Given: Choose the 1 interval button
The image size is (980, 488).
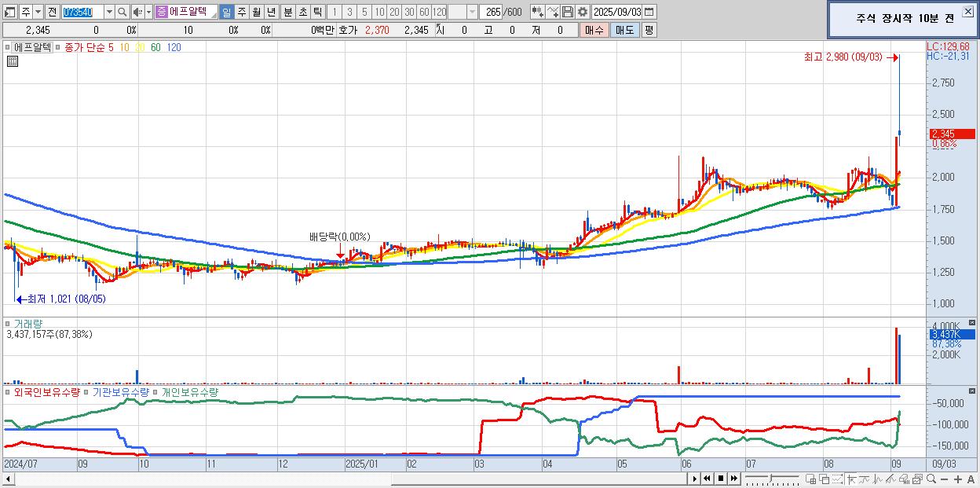Looking at the screenshot, I should click(x=334, y=12).
